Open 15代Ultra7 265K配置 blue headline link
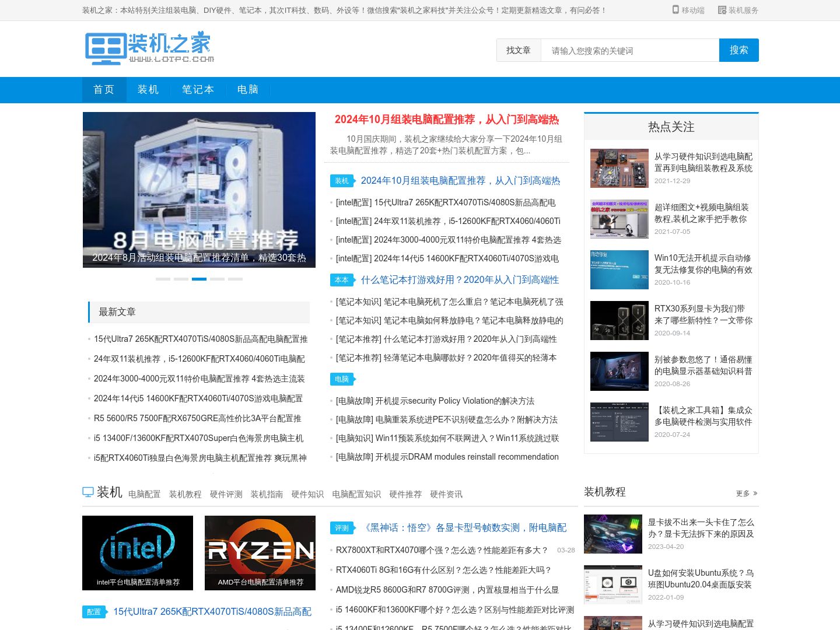This screenshot has width=840, height=630. (212, 612)
